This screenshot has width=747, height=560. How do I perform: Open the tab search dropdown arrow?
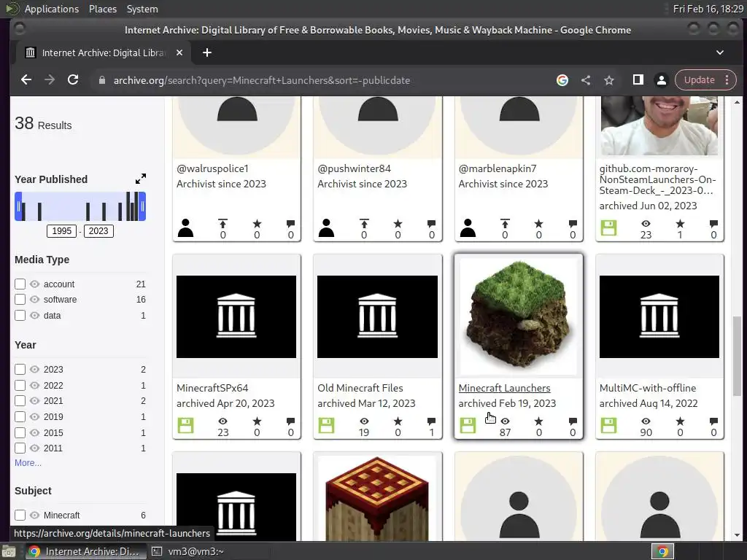[720, 52]
